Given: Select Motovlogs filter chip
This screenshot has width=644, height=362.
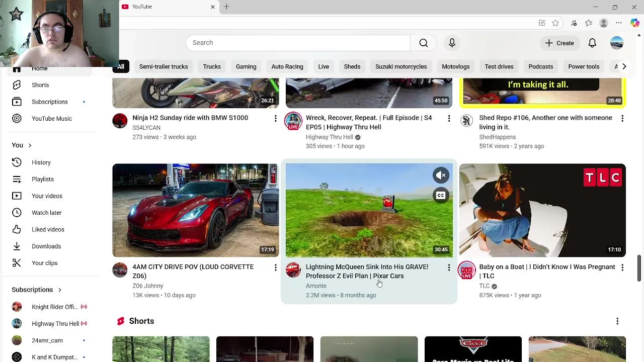Looking at the screenshot, I should tap(456, 66).
